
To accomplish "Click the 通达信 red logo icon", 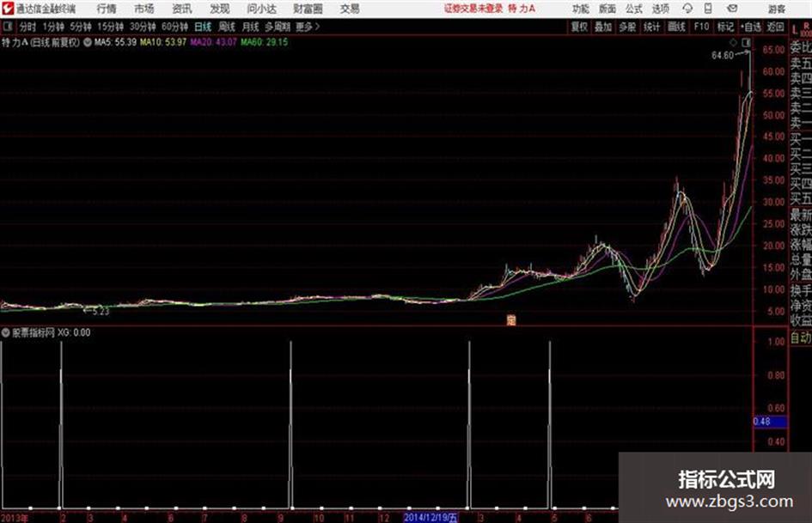I will [8, 9].
